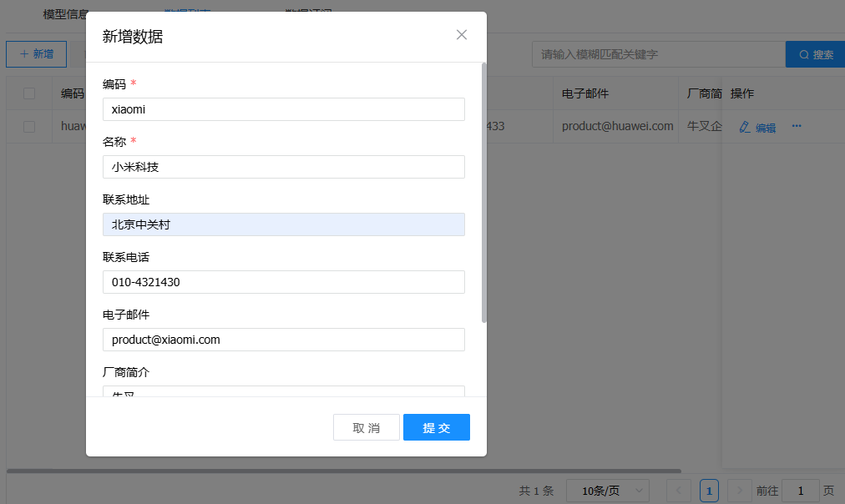Toggle the select-all checkbox in table header
This screenshot has width=845, height=504.
coord(29,93)
